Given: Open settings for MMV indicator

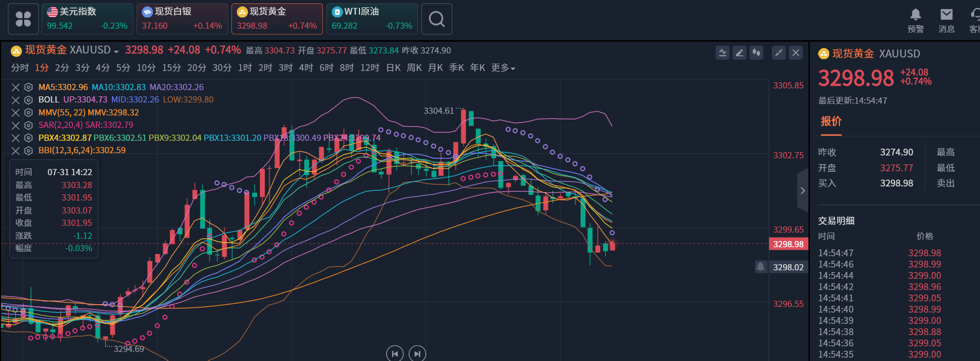Looking at the screenshot, I should [28, 113].
